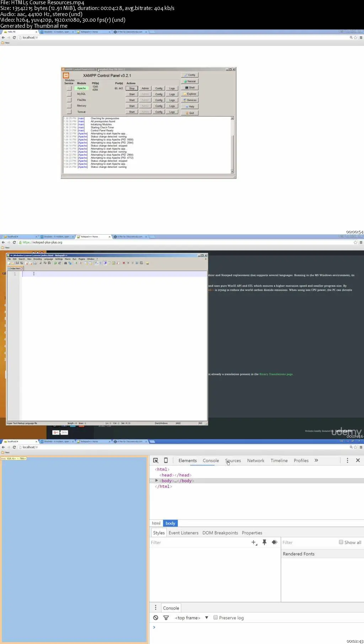Click bookmark star in top browser frame
Screen dimensions: 364x644
[x=355, y=37]
